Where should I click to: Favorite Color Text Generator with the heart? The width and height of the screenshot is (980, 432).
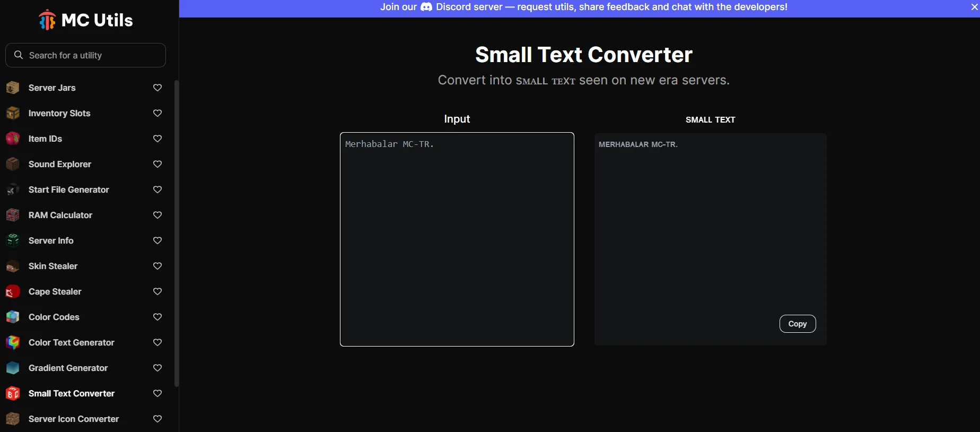(157, 342)
